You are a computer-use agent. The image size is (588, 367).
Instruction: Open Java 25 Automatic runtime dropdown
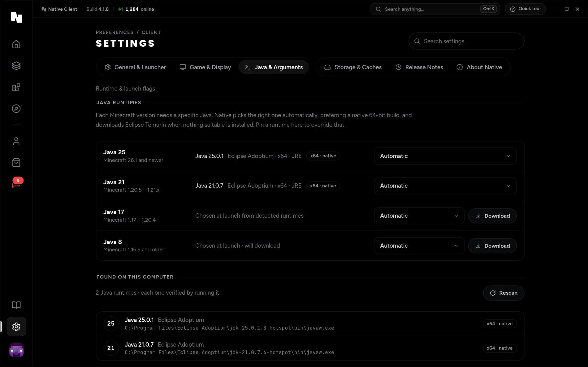coord(445,156)
